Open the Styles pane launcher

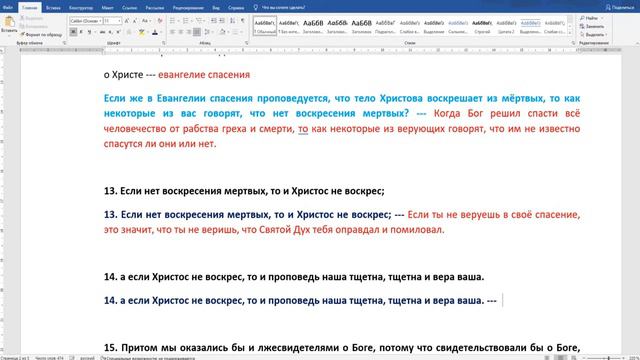573,43
